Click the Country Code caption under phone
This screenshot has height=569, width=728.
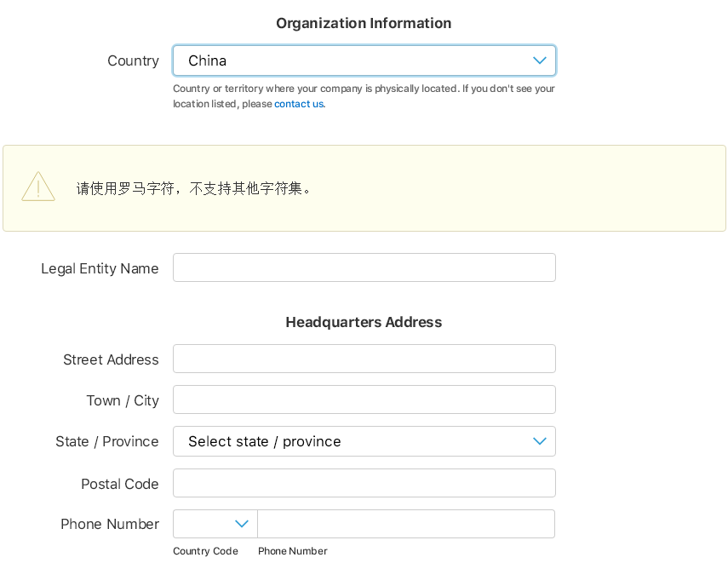tap(205, 551)
